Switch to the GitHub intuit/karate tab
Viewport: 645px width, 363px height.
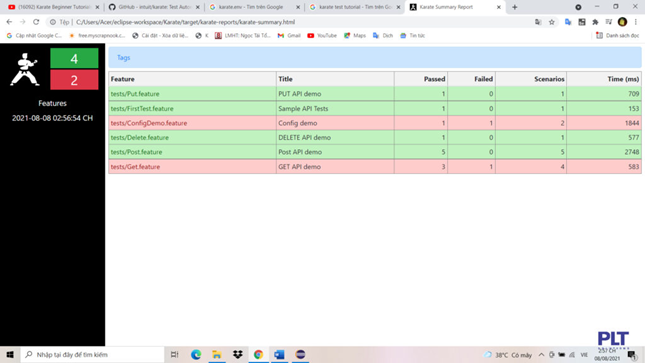(154, 7)
